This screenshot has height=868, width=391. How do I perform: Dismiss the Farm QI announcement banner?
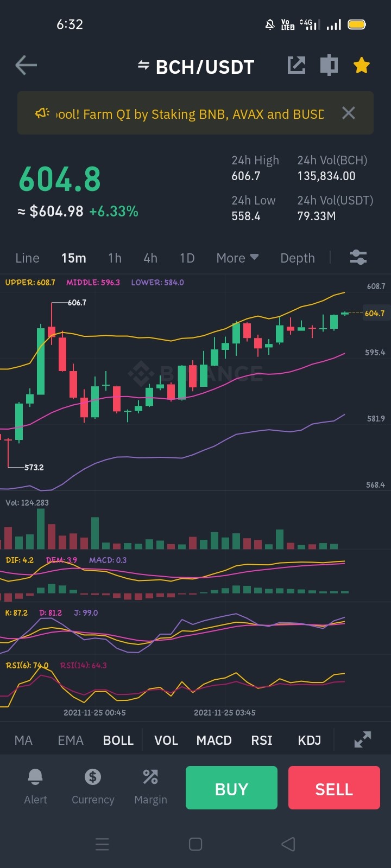349,113
